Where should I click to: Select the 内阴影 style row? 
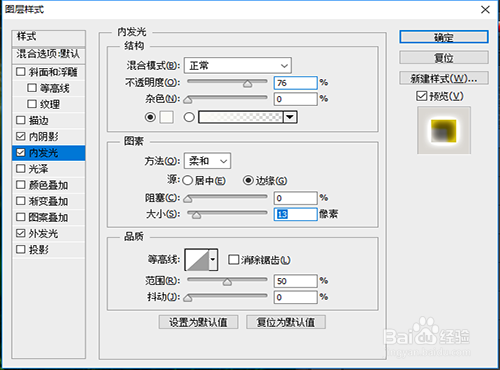point(49,136)
